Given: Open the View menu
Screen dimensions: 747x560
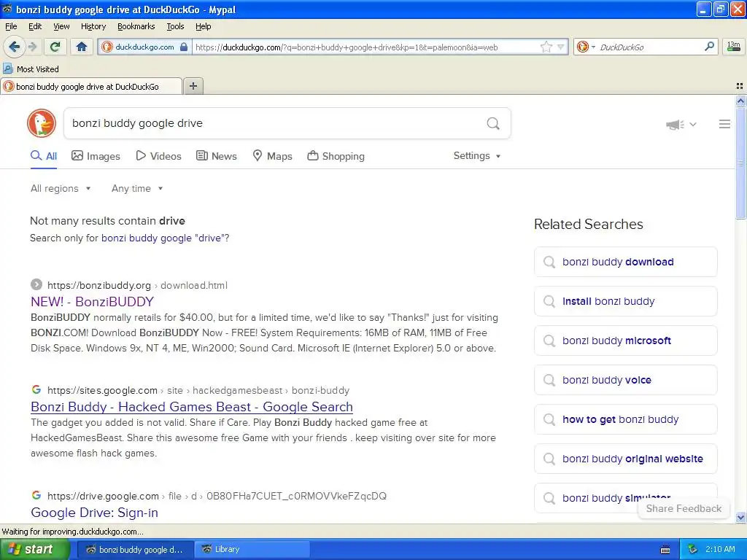Looking at the screenshot, I should coord(61,26).
